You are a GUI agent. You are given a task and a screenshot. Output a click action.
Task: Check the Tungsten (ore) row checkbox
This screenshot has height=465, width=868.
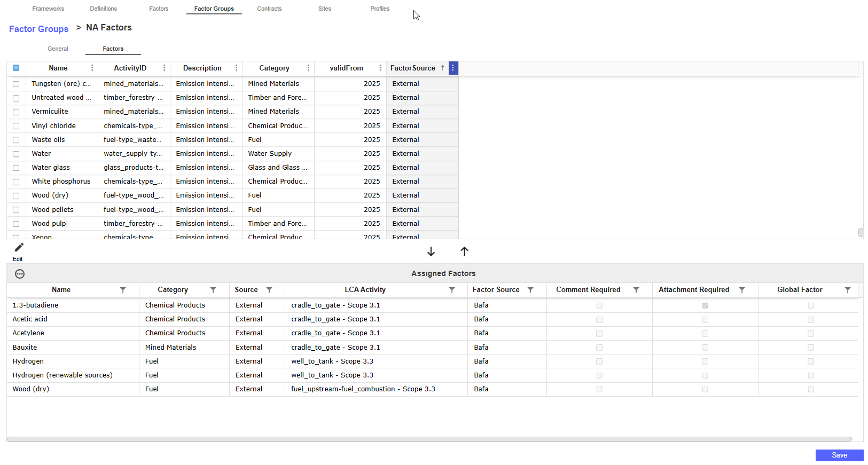(16, 84)
